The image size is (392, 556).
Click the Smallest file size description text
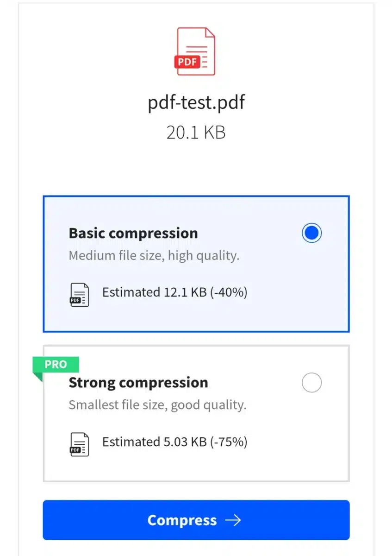point(157,405)
